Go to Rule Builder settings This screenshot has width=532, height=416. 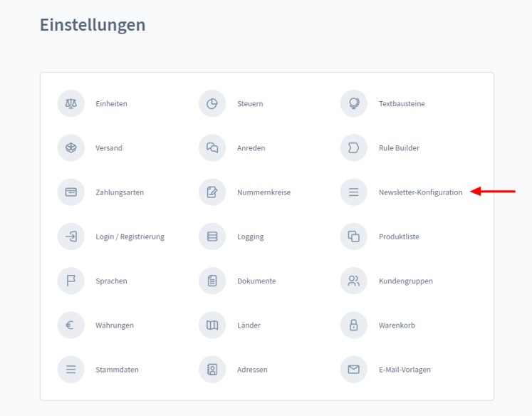coord(399,148)
